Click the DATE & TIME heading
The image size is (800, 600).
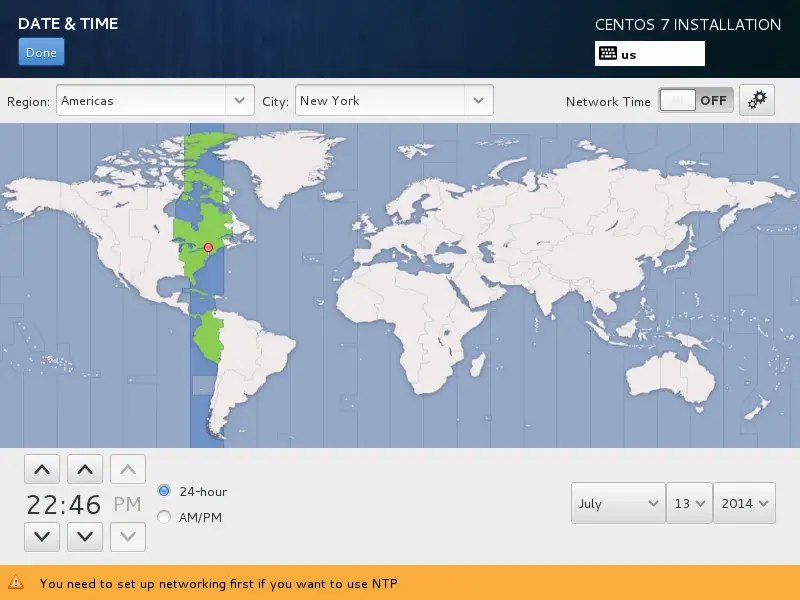coord(68,23)
